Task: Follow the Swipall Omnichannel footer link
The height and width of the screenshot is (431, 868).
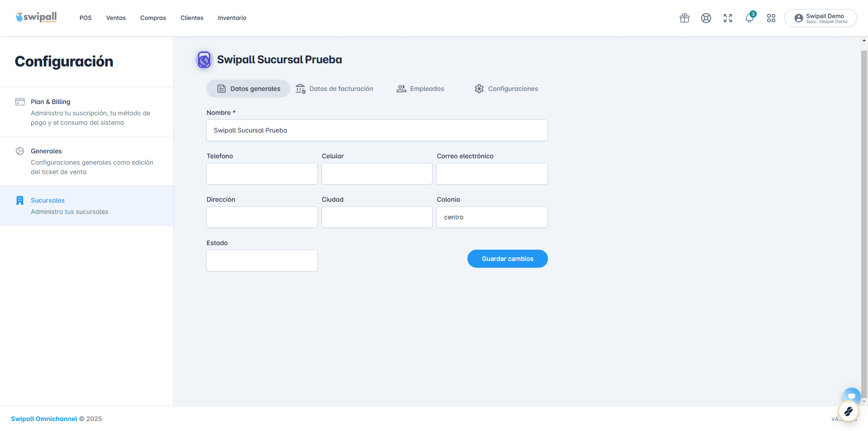Action: click(x=44, y=419)
